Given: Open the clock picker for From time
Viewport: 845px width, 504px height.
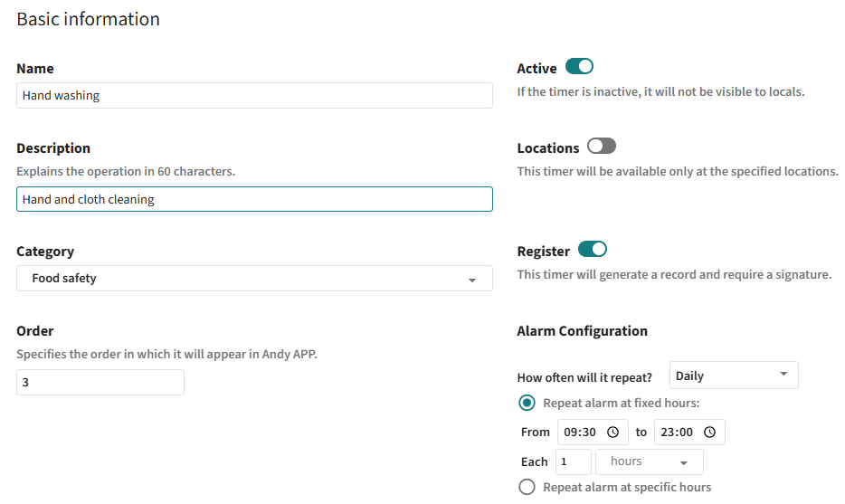Looking at the screenshot, I should pyautogui.click(x=612, y=433).
